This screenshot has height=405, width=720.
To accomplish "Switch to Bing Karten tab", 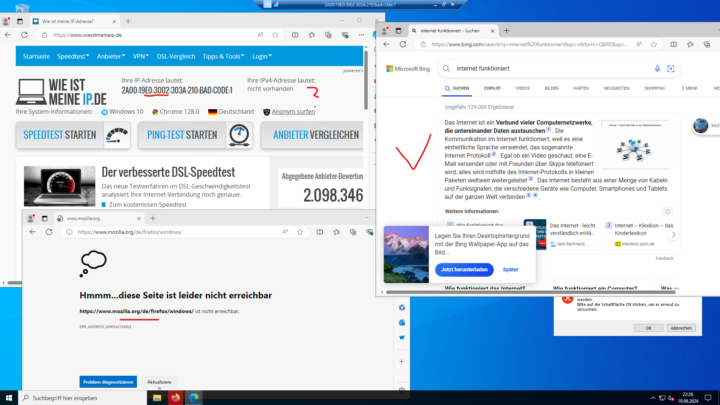I will [581, 88].
